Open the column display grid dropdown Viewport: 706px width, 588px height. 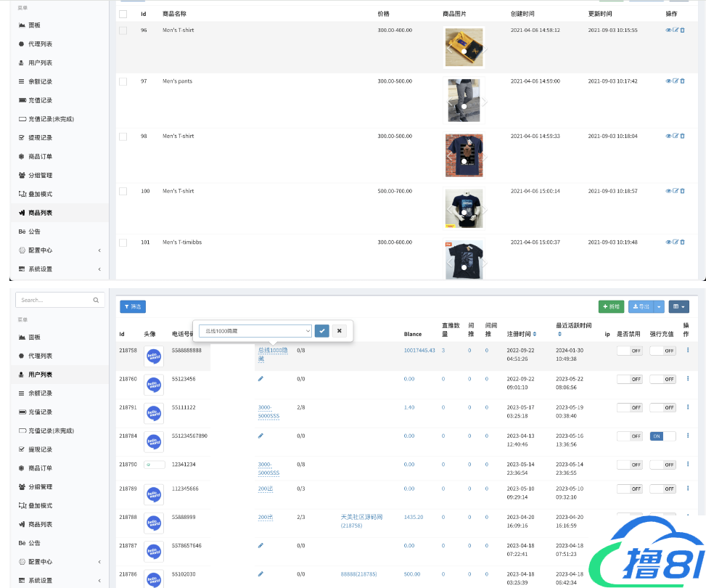pyautogui.click(x=678, y=307)
